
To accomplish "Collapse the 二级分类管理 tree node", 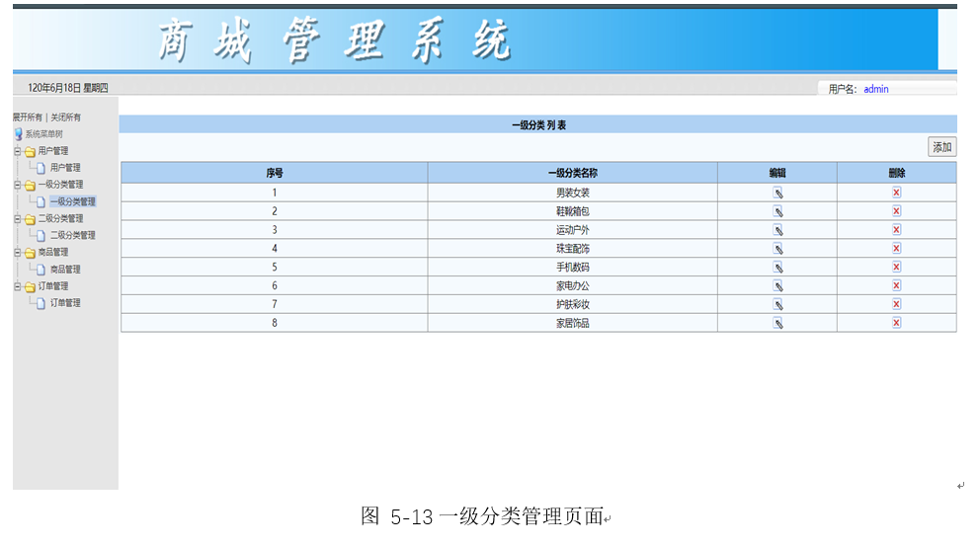I will 18,218.
